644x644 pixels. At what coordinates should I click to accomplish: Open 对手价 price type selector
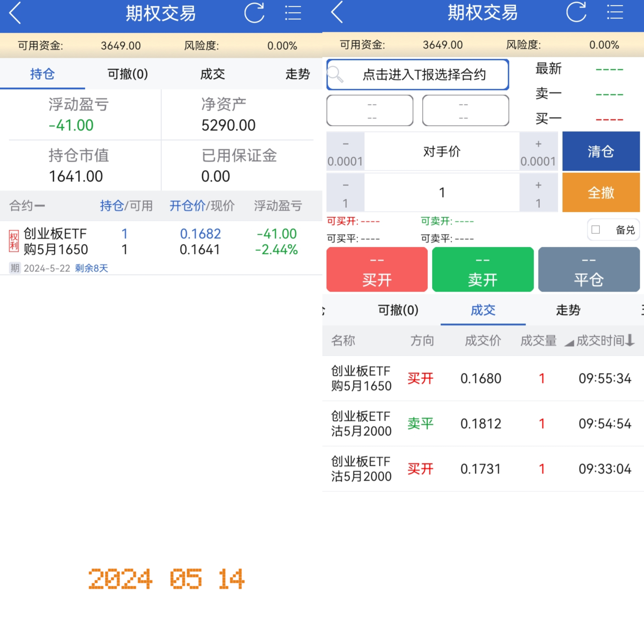[442, 152]
